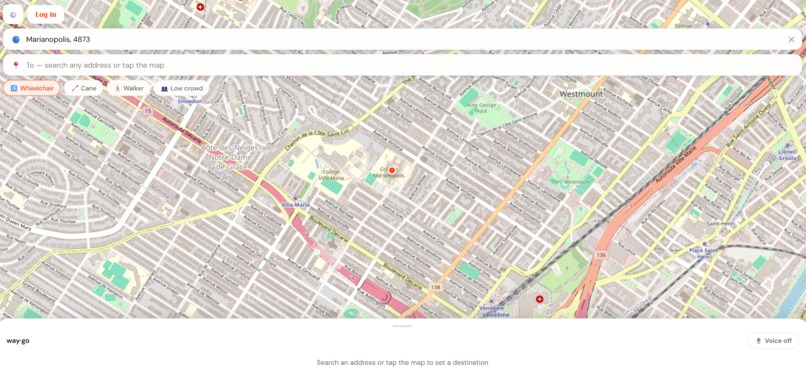
Task: Click the Côte-des-Neiges–Notre-Dame-de-Grâce label
Action: click(x=231, y=157)
